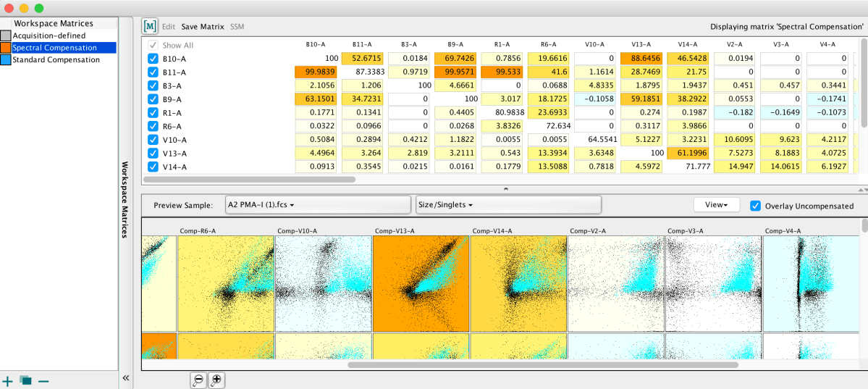This screenshot has height=389, width=868.
Task: Uncheck the R6-A row checkbox
Action: pos(153,126)
